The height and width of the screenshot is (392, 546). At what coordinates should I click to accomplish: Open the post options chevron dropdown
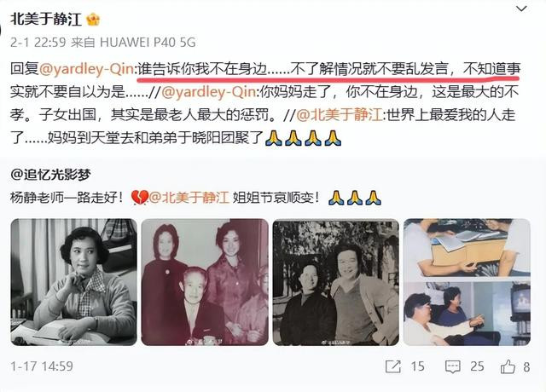click(521, 9)
